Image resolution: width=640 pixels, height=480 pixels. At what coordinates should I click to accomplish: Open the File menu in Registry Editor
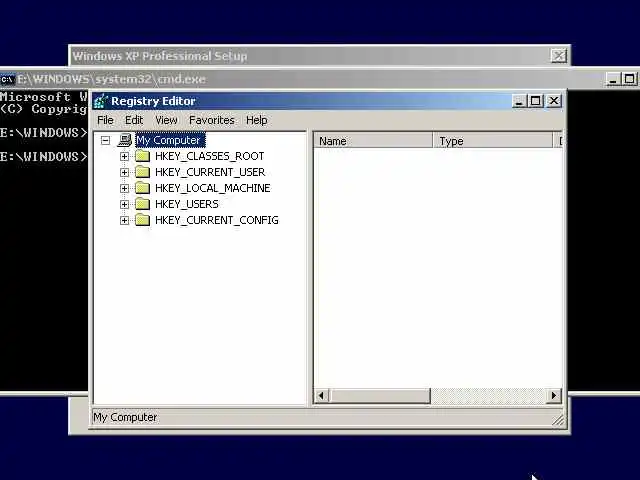(x=105, y=120)
